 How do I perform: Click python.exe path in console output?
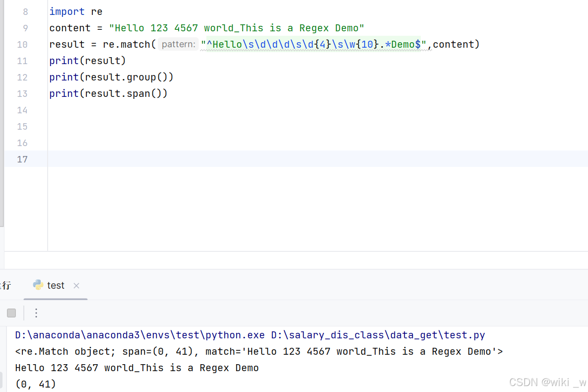(x=140, y=335)
